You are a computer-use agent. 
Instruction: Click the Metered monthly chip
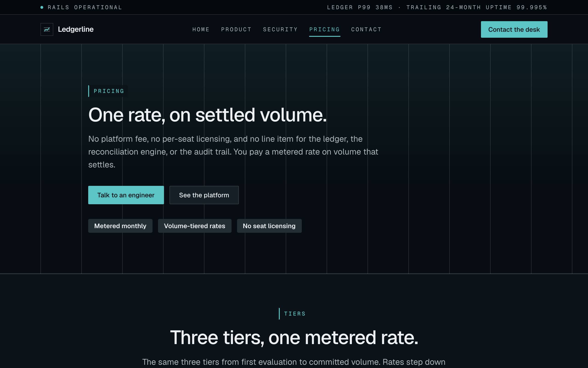tap(120, 226)
